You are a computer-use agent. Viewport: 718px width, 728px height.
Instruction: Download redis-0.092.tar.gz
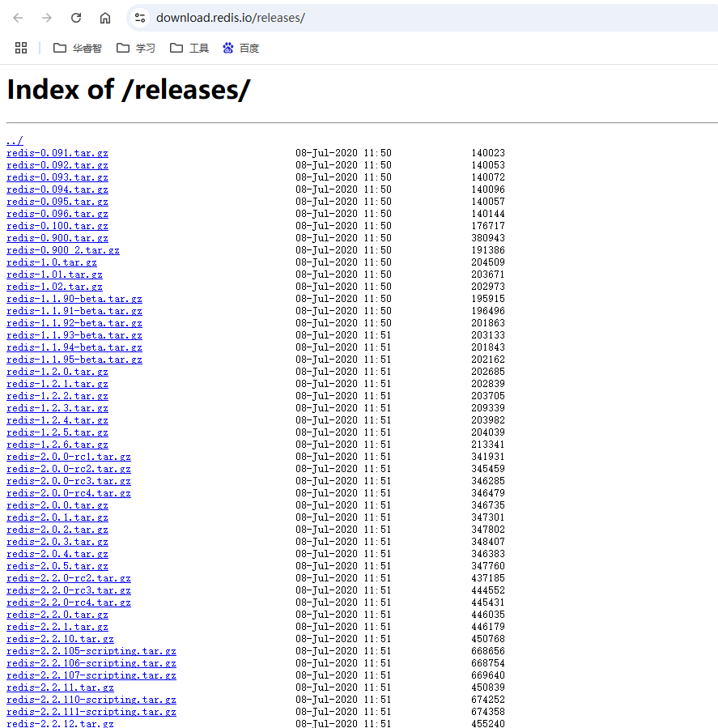click(57, 165)
